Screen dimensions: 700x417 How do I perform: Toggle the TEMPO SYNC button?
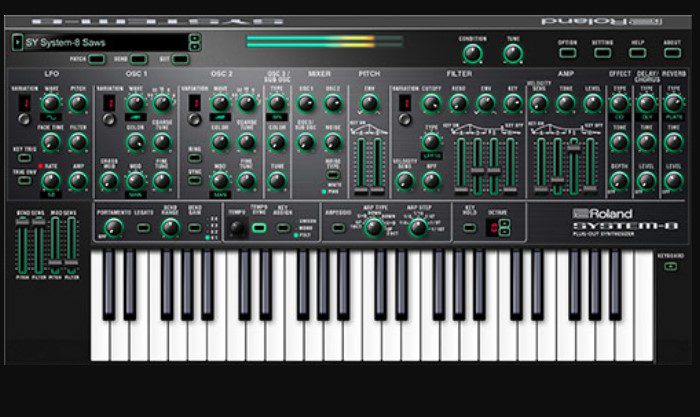click(258, 228)
